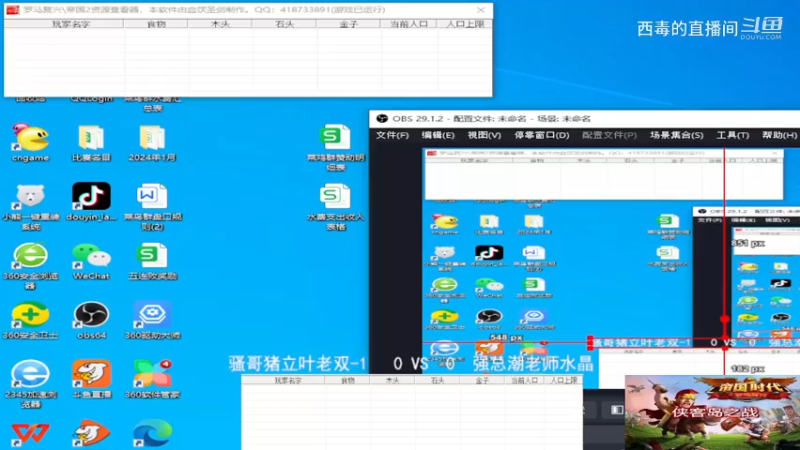The width and height of the screenshot is (800, 450).
Task: Open the 场景集合(S) menu in OBS
Action: point(677,135)
